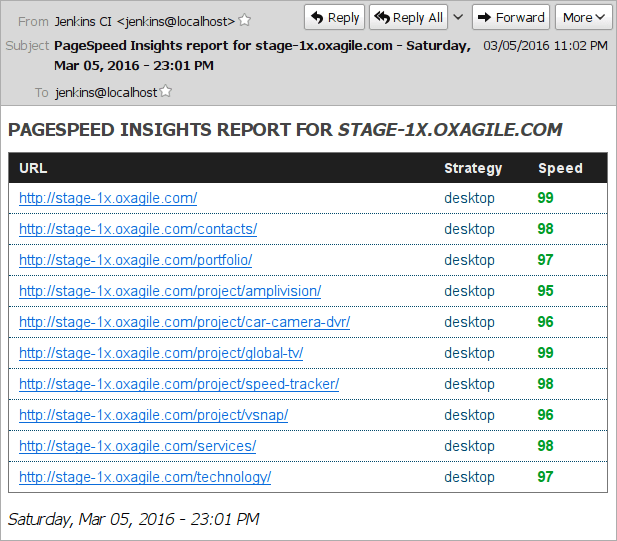Open the contacts page link
Viewport: 617px width, 541px height.
tap(138, 229)
